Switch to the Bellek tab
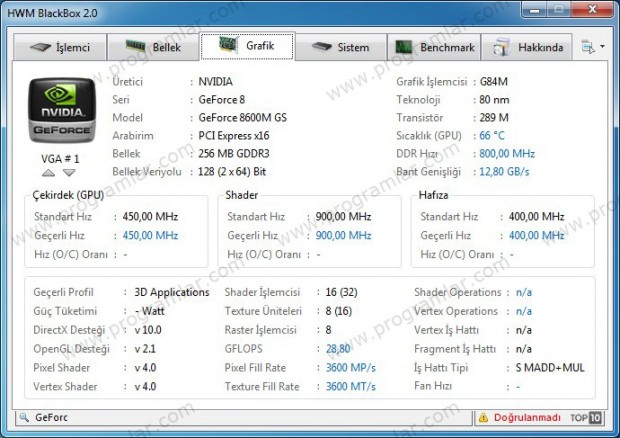 153,47
